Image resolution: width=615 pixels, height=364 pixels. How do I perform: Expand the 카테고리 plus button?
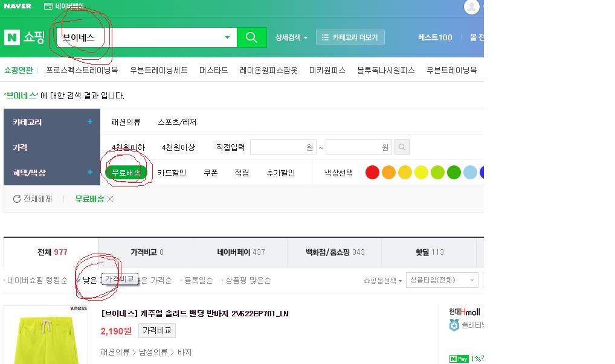90,122
